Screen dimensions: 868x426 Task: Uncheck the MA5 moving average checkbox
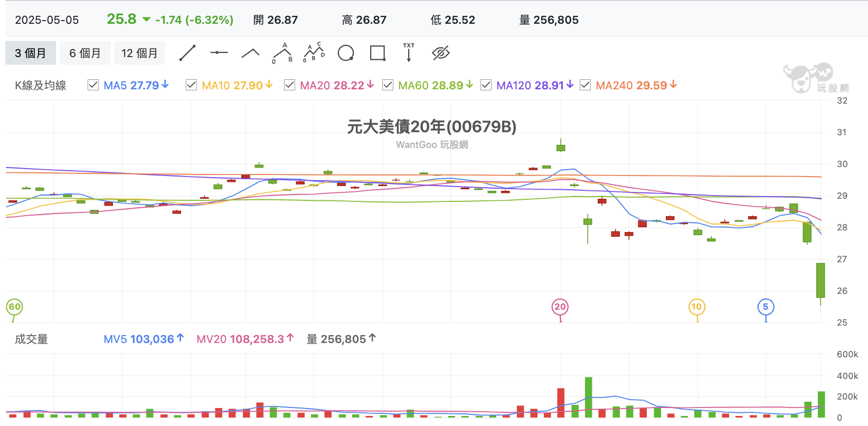pos(93,85)
